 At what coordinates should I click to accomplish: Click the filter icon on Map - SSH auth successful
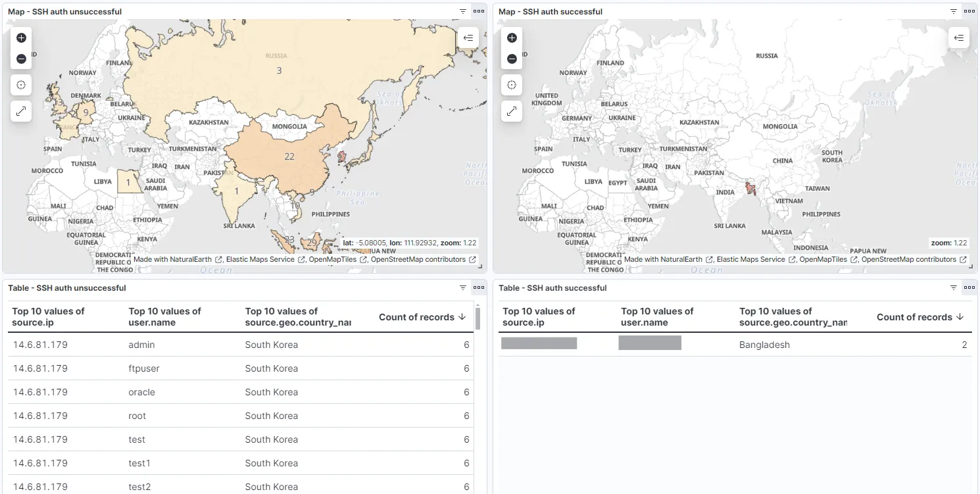pyautogui.click(x=953, y=11)
